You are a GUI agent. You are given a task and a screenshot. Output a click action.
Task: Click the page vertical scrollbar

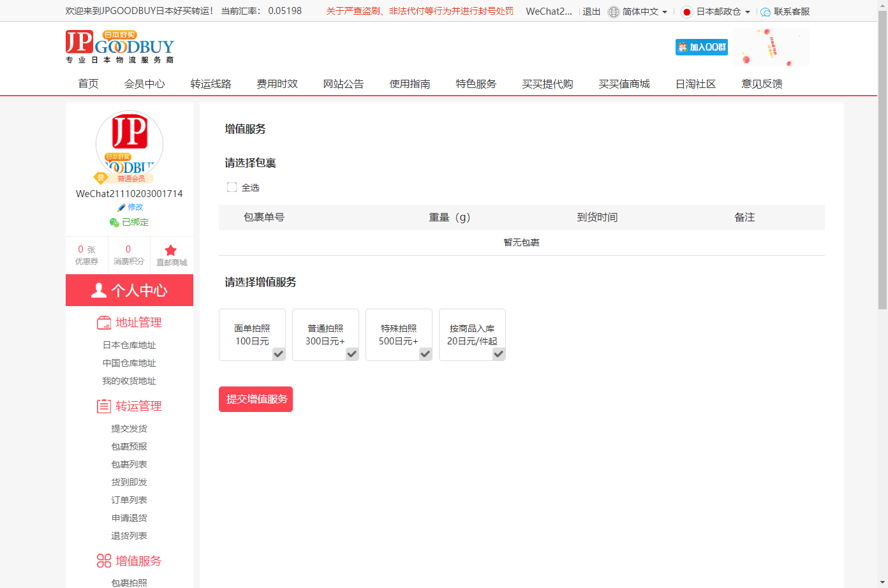[882, 159]
